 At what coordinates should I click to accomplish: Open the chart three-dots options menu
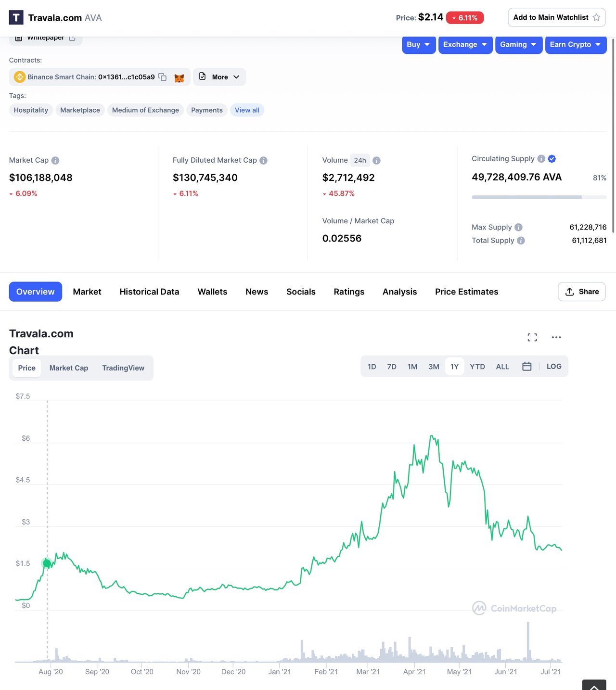556,337
